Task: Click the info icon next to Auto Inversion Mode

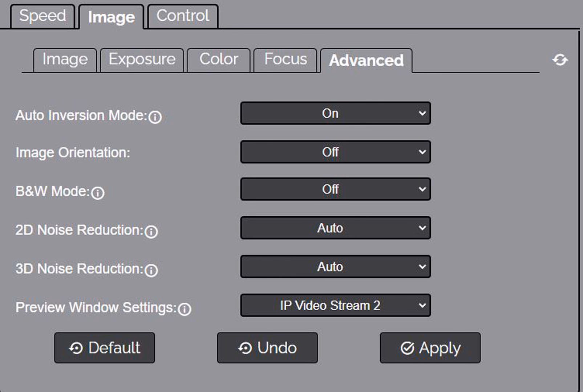Action: click(155, 117)
